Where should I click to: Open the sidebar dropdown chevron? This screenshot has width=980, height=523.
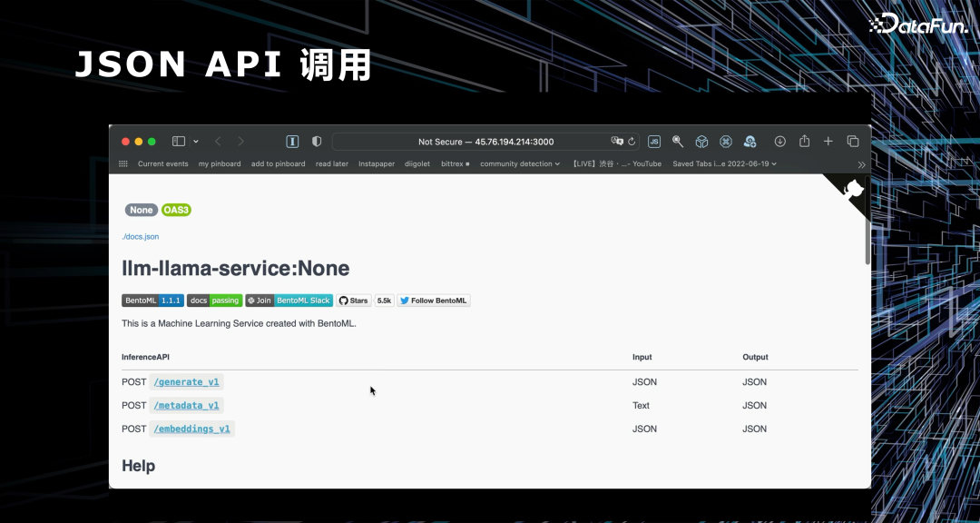coord(196,142)
